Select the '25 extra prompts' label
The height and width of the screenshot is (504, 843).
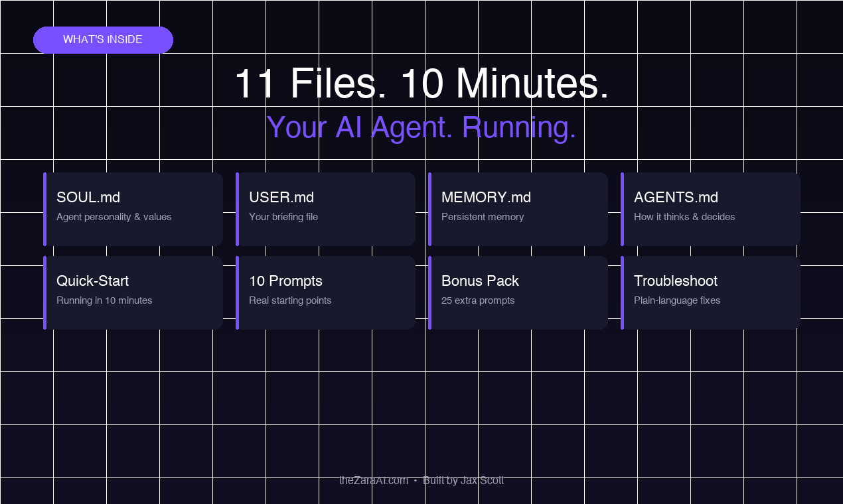tap(478, 300)
